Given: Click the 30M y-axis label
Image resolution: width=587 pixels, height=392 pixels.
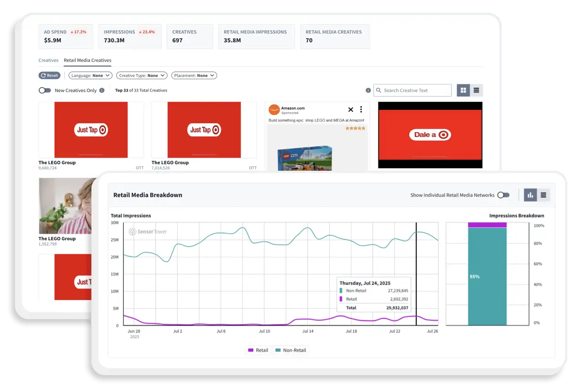Looking at the screenshot, I should (x=115, y=223).
